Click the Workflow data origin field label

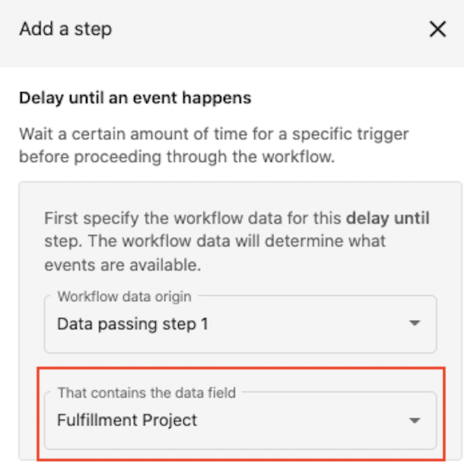point(125,297)
